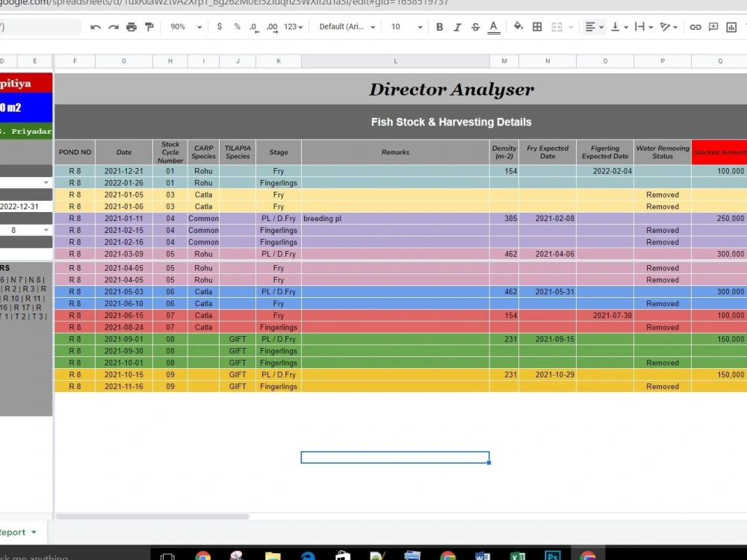
Task: Select column Q header
Action: [x=719, y=61]
